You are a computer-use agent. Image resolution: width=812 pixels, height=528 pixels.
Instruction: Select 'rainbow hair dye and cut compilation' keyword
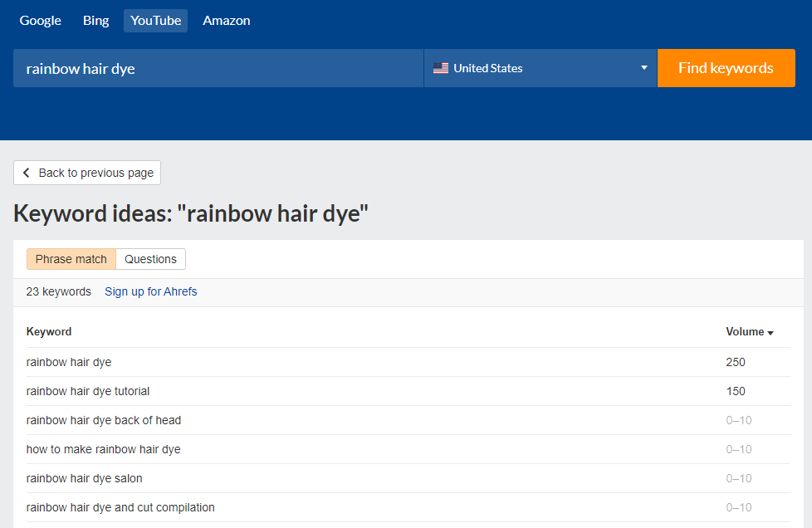(x=120, y=506)
